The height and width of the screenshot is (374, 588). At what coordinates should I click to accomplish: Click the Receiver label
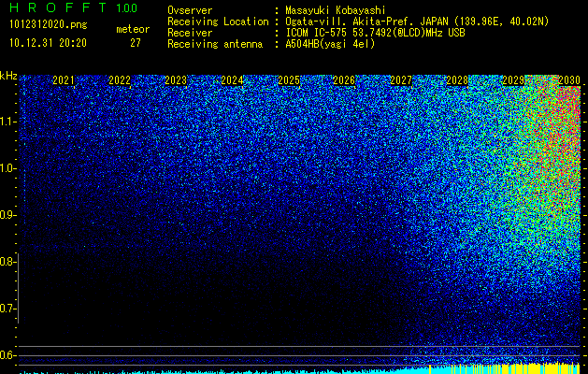point(190,33)
